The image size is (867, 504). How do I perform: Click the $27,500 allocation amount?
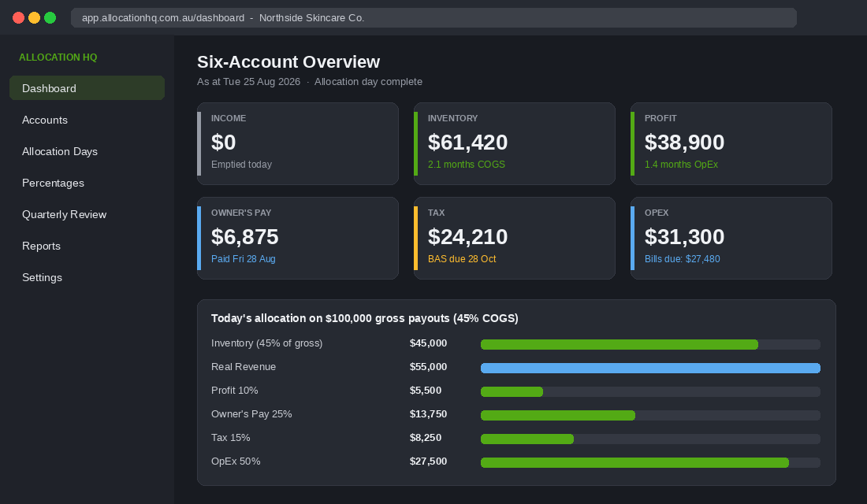tap(428, 461)
